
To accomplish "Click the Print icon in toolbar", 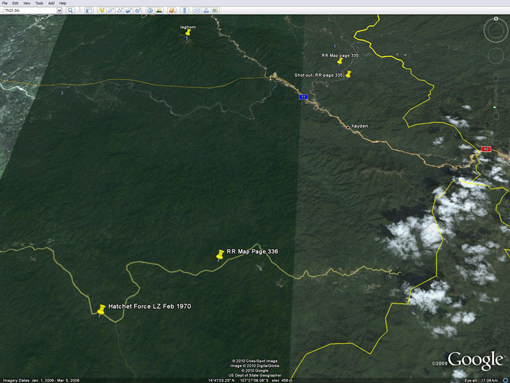I will 206,10.
